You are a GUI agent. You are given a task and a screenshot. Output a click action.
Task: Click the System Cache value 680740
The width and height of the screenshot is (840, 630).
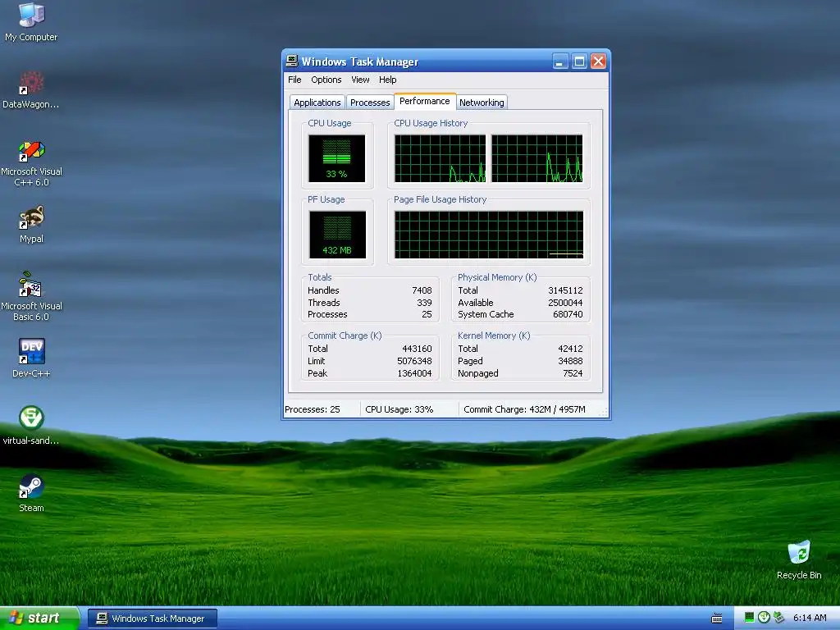pos(568,314)
